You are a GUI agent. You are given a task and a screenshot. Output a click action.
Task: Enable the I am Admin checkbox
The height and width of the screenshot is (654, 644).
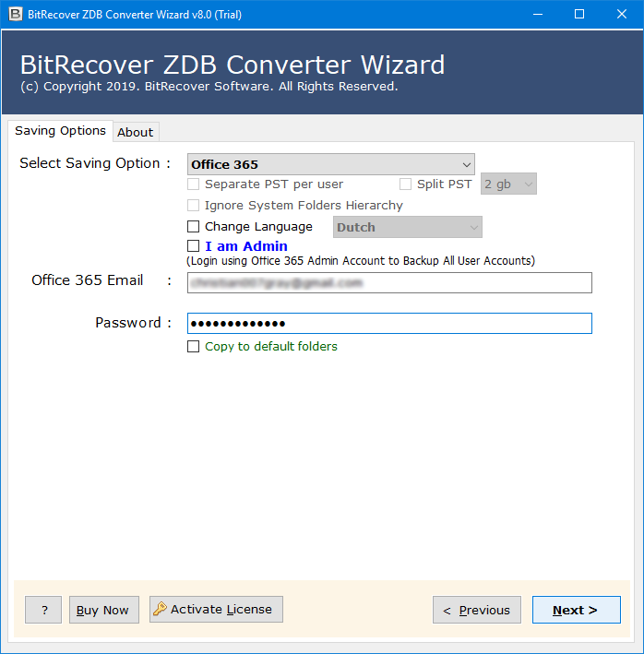coord(193,246)
